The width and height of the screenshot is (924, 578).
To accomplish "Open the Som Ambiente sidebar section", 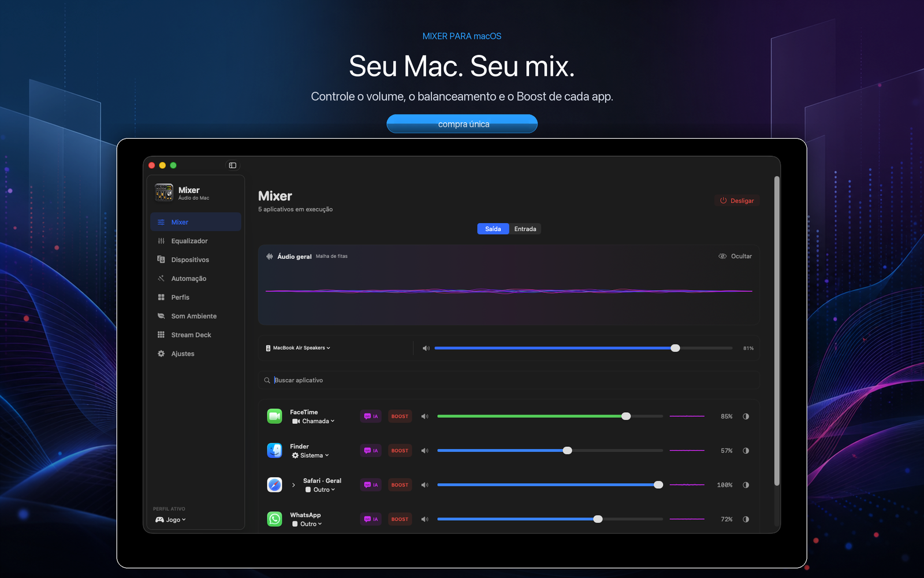I will point(196,316).
